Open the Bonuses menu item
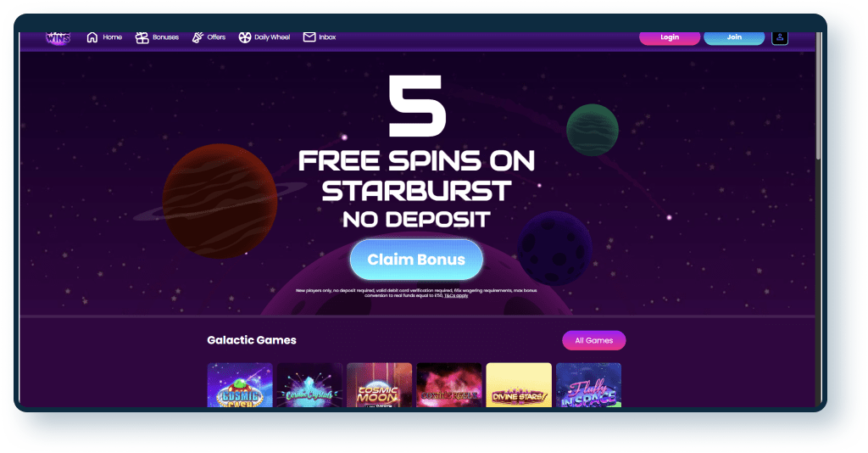Image resolution: width=868 pixels, height=453 pixels. click(x=165, y=37)
